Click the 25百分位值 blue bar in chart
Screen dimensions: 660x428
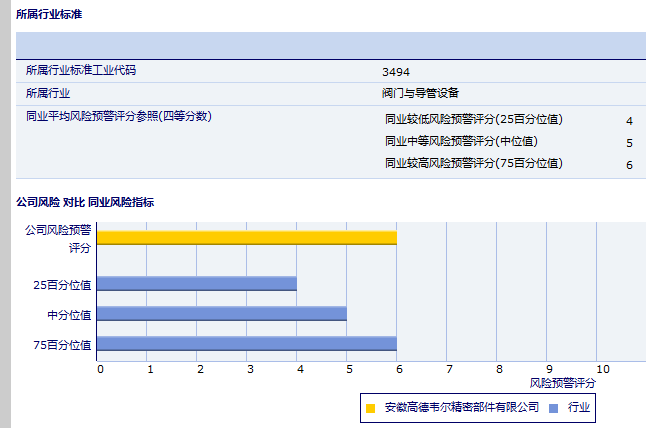(197, 284)
